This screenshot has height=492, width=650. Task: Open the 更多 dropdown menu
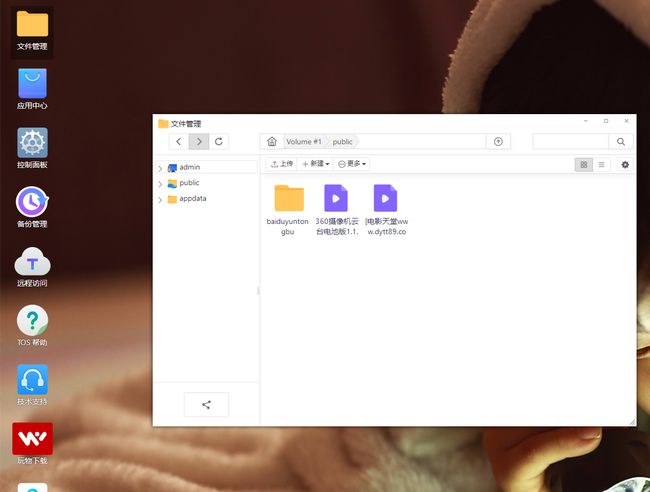coord(352,164)
